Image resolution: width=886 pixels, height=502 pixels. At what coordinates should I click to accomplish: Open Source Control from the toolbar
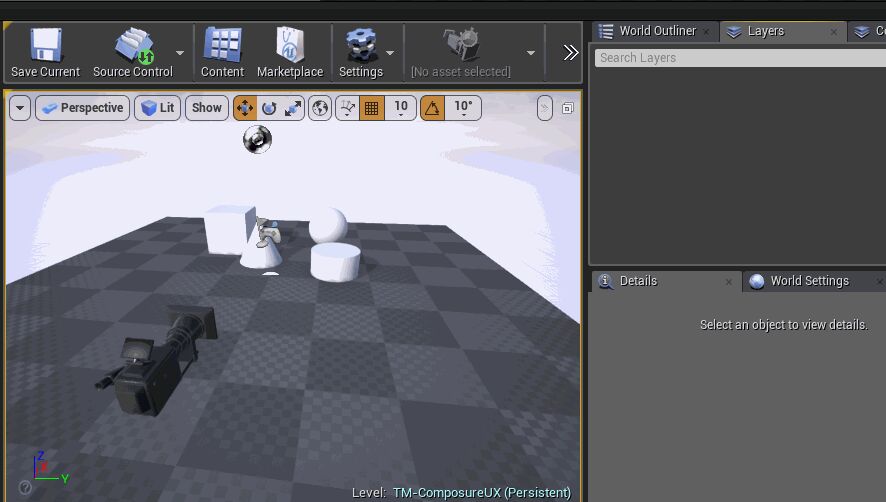(132, 52)
